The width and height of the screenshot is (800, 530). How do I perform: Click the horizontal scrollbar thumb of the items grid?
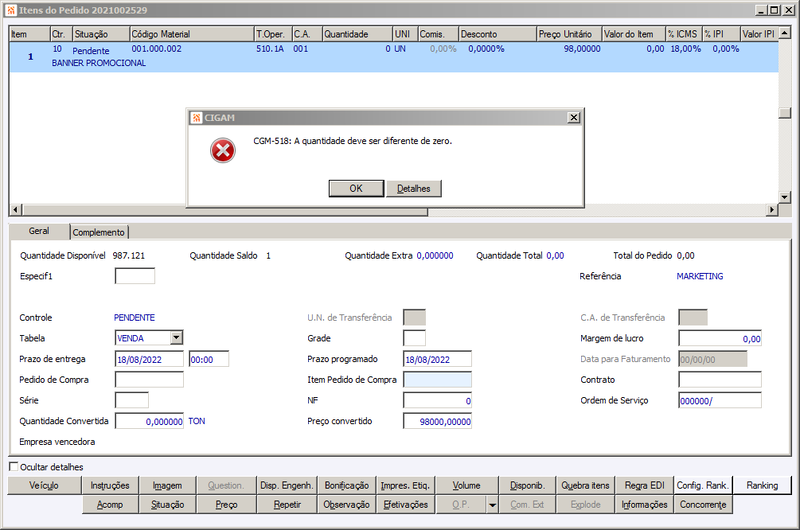[224, 210]
